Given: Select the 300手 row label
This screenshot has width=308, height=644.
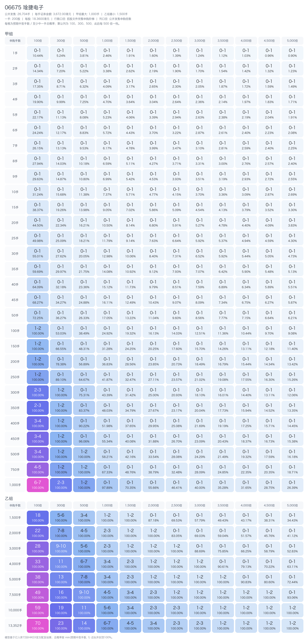Looking at the screenshot, I should pyautogui.click(x=15, y=392).
